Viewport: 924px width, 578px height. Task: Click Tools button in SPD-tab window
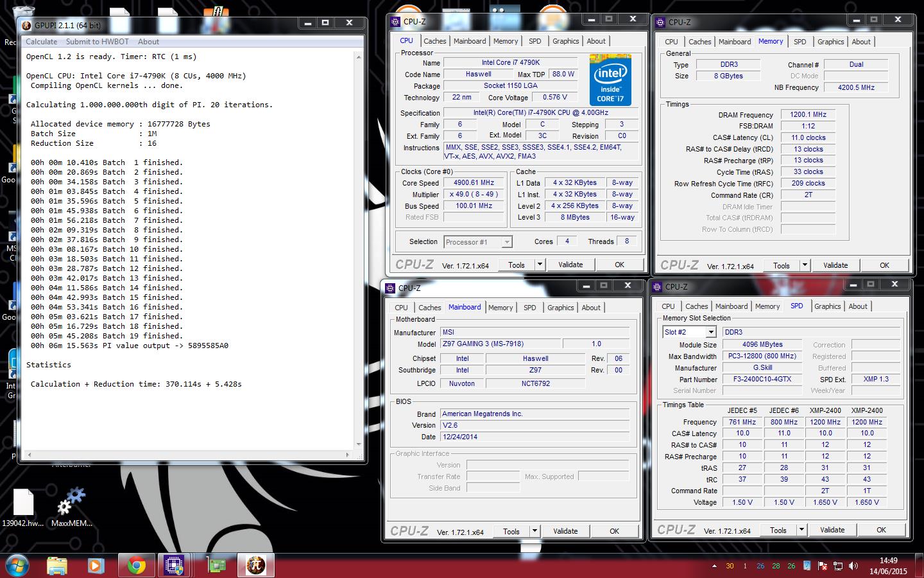(778, 530)
